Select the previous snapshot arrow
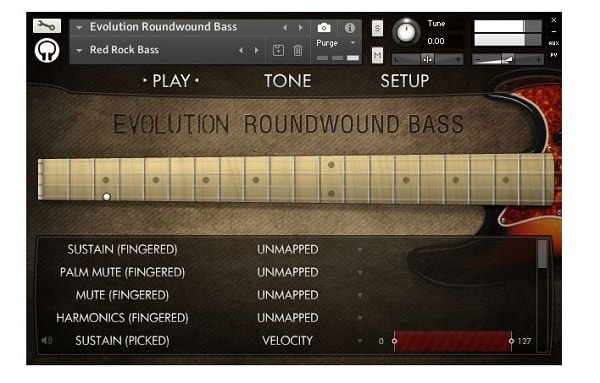 pos(241,50)
